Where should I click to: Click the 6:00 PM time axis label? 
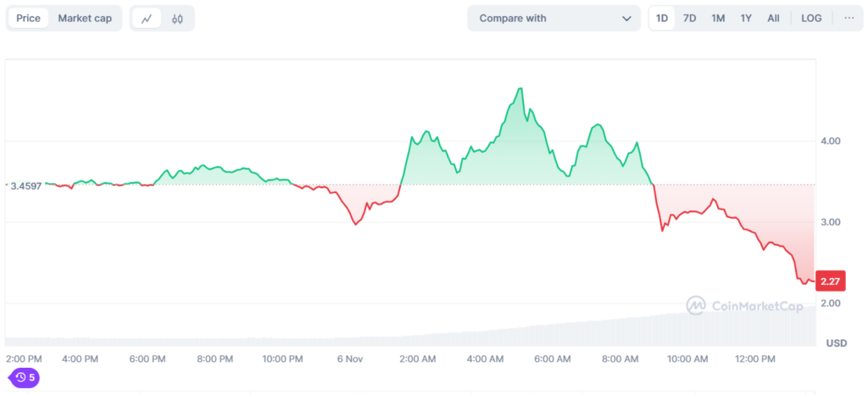coord(147,359)
